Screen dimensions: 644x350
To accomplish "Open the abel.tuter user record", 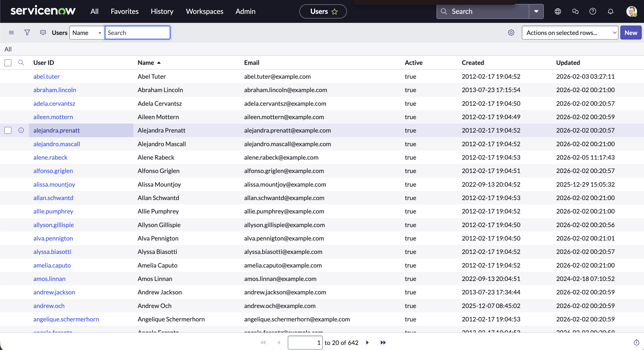I will pos(47,77).
